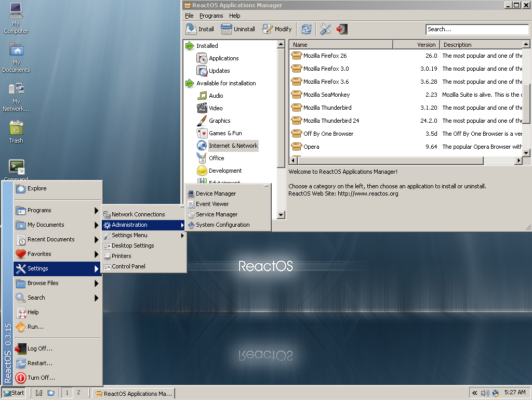The height and width of the screenshot is (400, 532).
Task: Click the Install toolbar button
Action: (x=200, y=29)
